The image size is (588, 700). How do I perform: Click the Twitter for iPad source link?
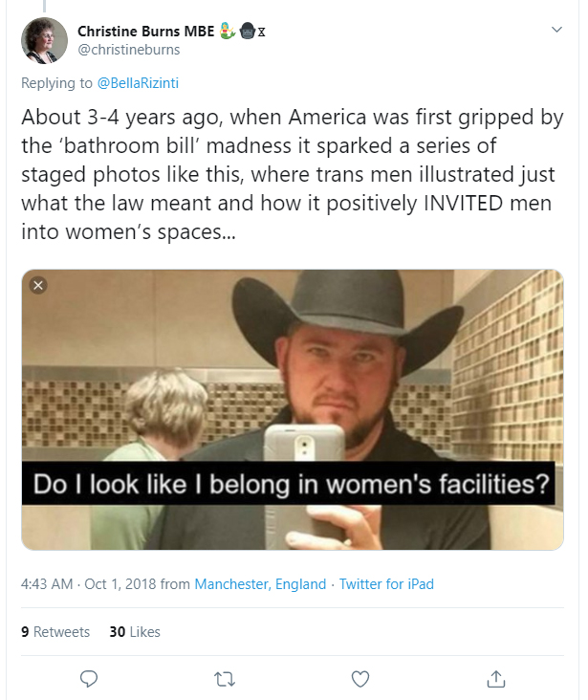(389, 583)
